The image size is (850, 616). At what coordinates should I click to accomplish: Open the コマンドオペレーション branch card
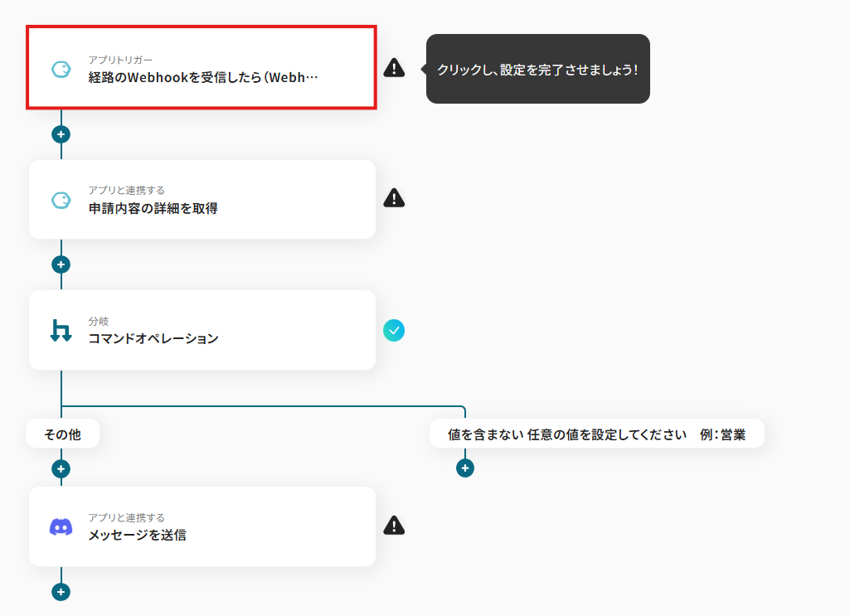[x=202, y=330]
